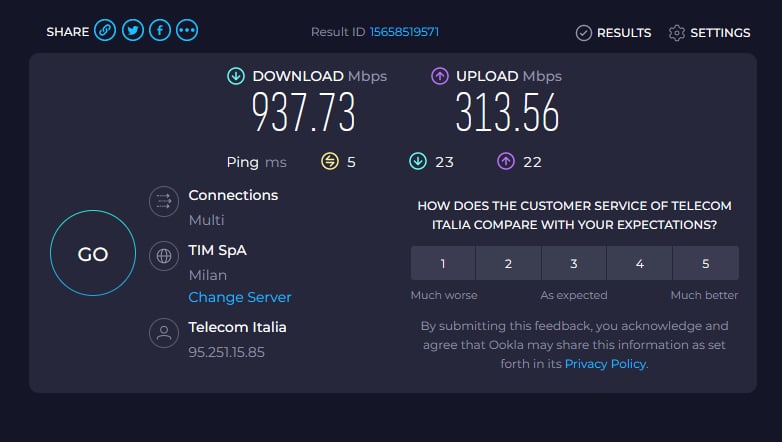Rate customer service 1 Much worse
The width and height of the screenshot is (782, 442).
443,263
